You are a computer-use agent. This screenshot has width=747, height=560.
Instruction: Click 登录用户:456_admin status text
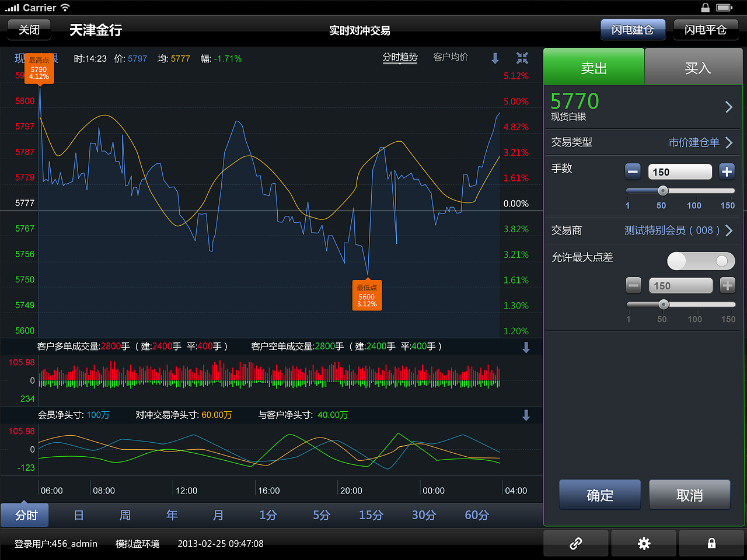[55, 544]
